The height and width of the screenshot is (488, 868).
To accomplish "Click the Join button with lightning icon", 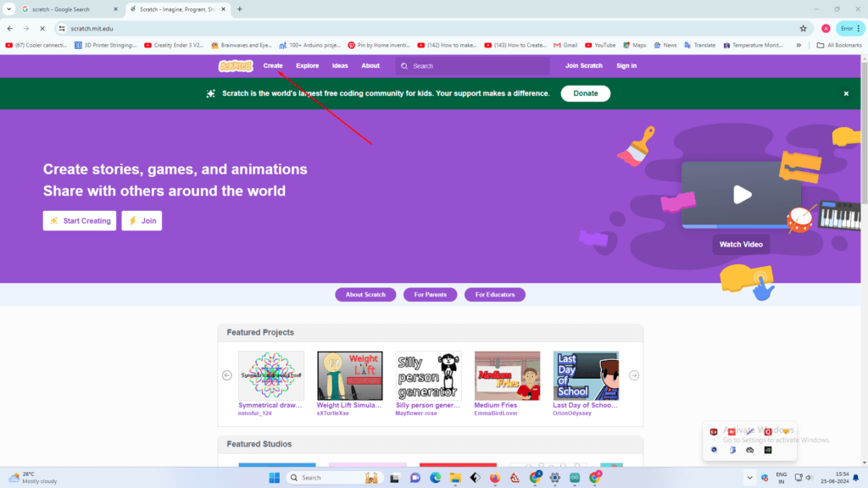I will [142, 221].
